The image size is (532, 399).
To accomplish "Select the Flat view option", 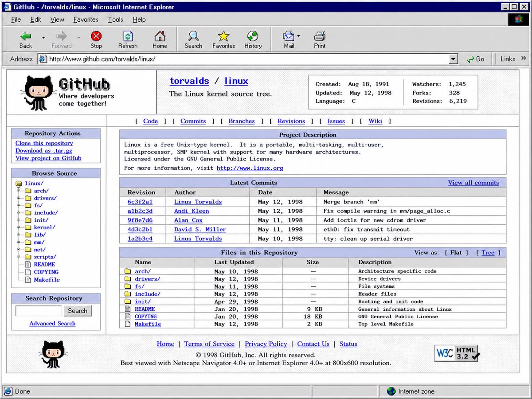I will [x=456, y=253].
